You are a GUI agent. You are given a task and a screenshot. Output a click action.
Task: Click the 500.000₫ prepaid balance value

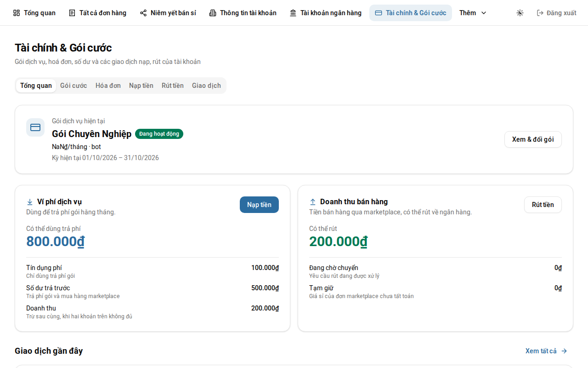265,288
